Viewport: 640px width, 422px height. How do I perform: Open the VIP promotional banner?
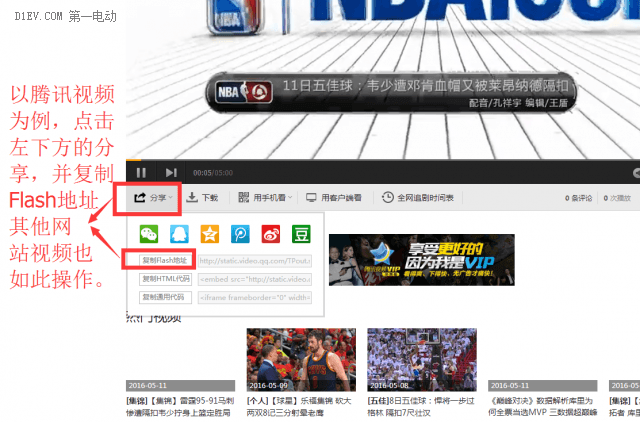422,260
